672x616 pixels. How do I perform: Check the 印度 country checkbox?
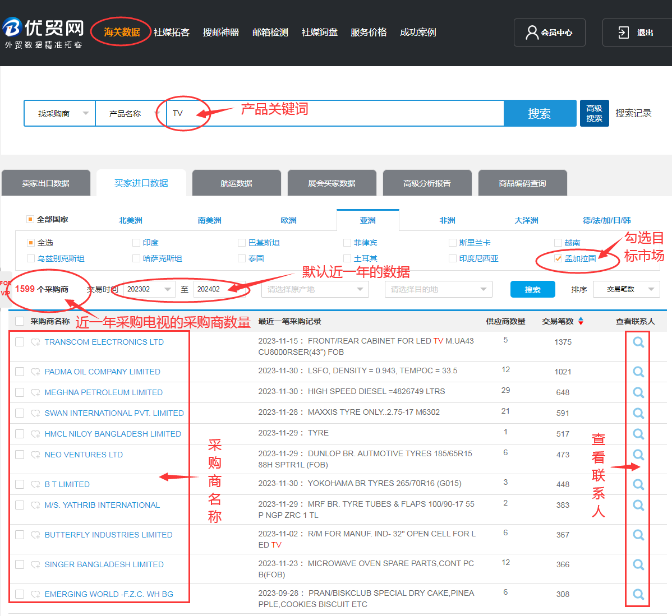point(136,243)
